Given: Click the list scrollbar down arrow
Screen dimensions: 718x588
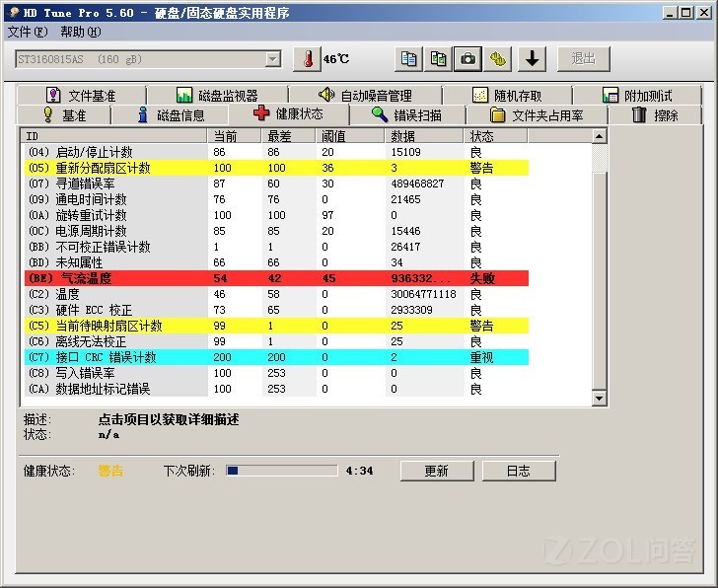Looking at the screenshot, I should (599, 398).
